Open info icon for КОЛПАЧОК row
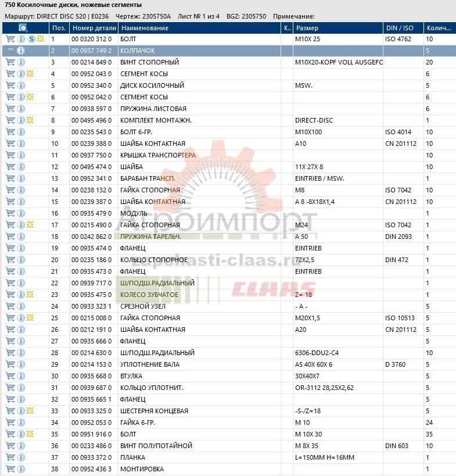This screenshot has width=456, height=476. click(21, 51)
